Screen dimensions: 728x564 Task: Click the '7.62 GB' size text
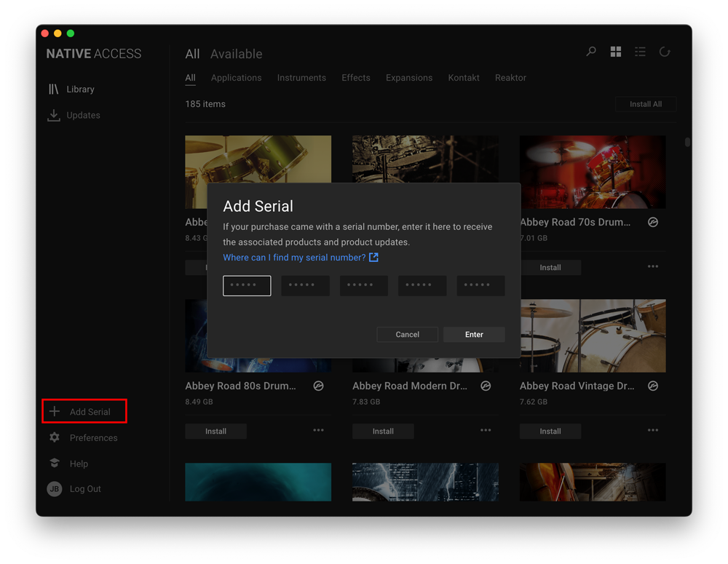tap(534, 402)
